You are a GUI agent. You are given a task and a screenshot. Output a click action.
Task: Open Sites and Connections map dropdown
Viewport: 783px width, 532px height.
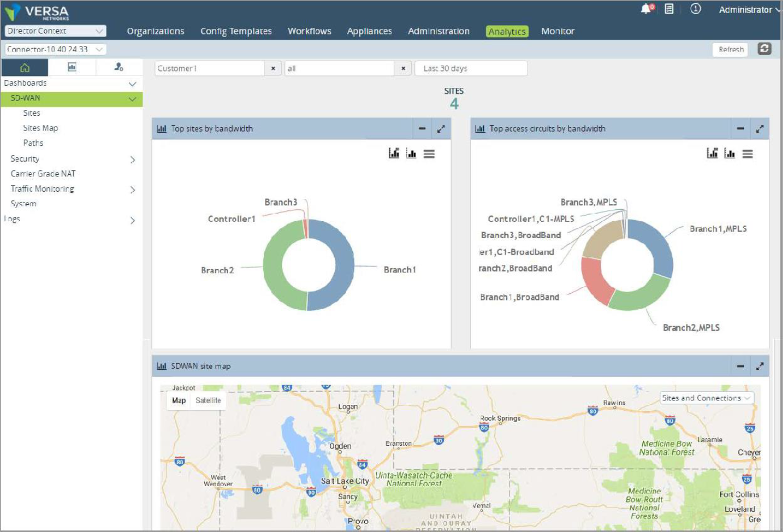pos(706,398)
